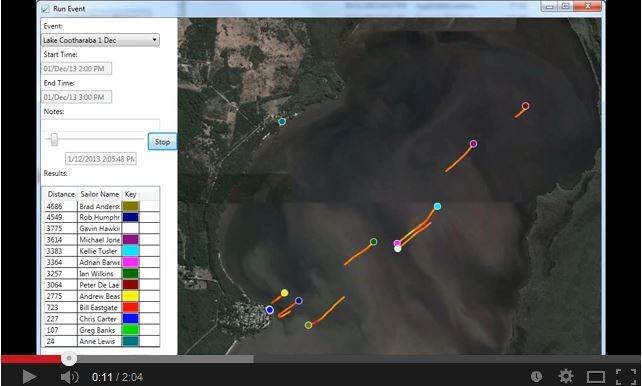Click the Start Time field

click(x=77, y=68)
